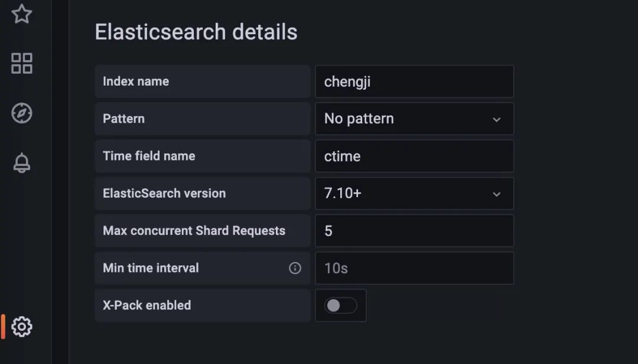Click the Min time interval label

point(151,268)
